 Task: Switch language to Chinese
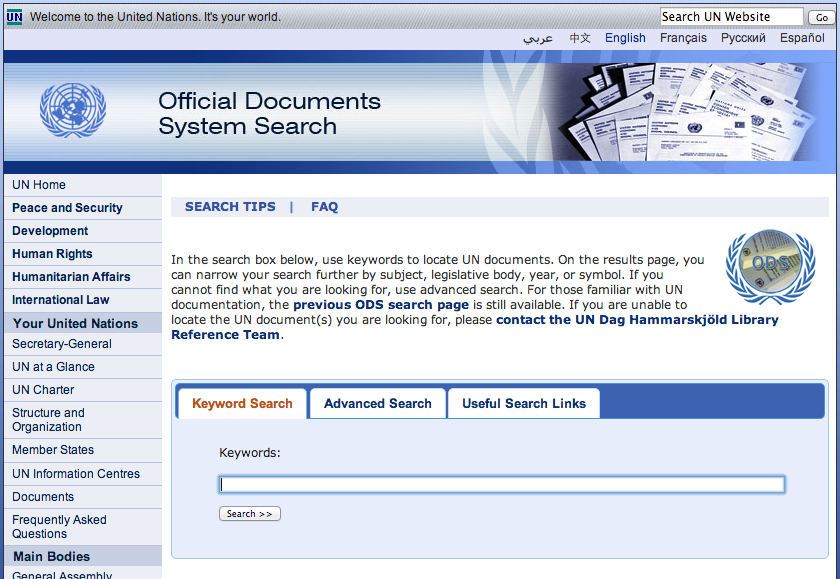tap(580, 38)
